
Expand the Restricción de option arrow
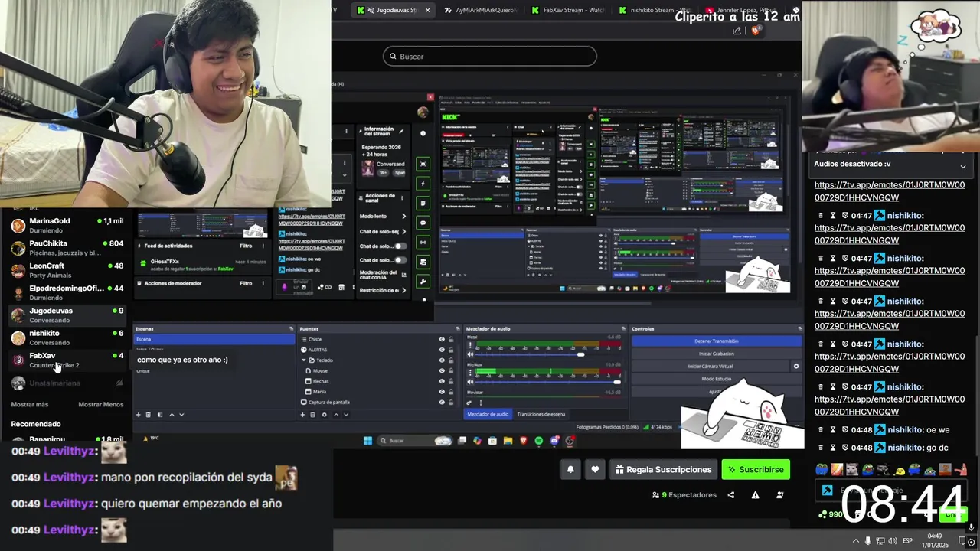pos(403,290)
